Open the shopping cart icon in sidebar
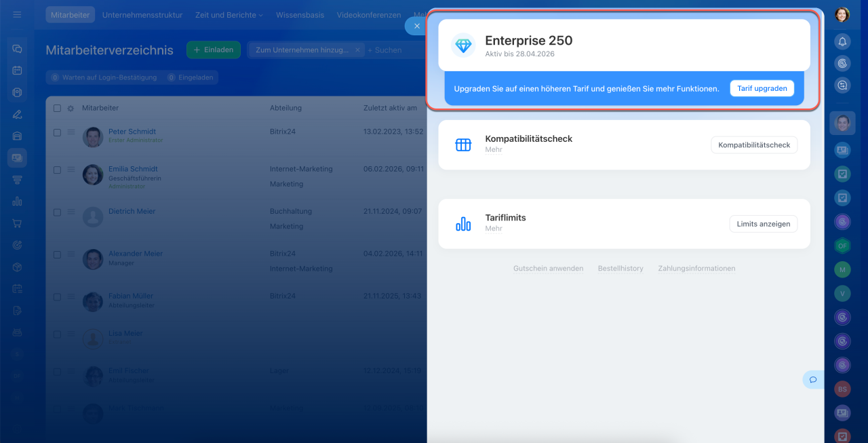The width and height of the screenshot is (868, 443). 17,223
